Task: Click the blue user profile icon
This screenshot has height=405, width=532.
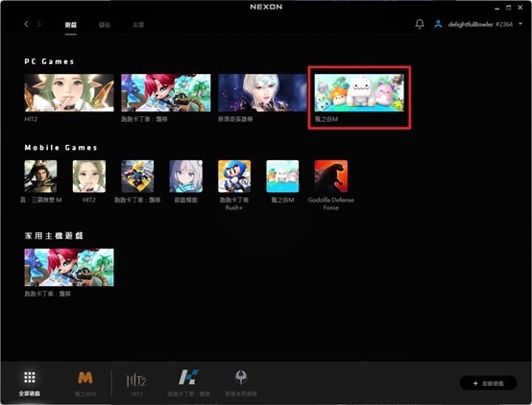Action: pos(438,24)
